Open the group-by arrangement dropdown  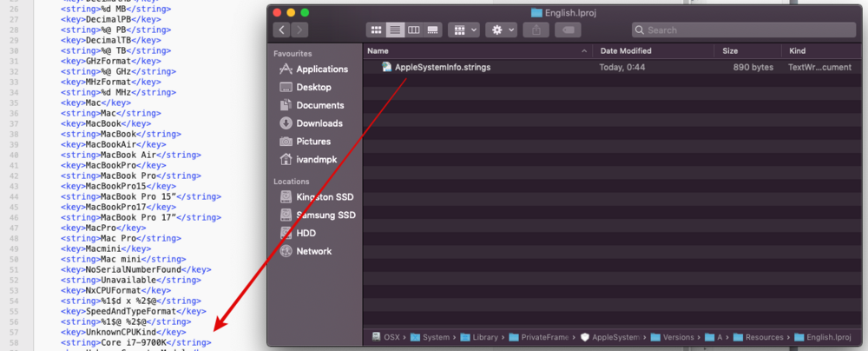pos(465,30)
